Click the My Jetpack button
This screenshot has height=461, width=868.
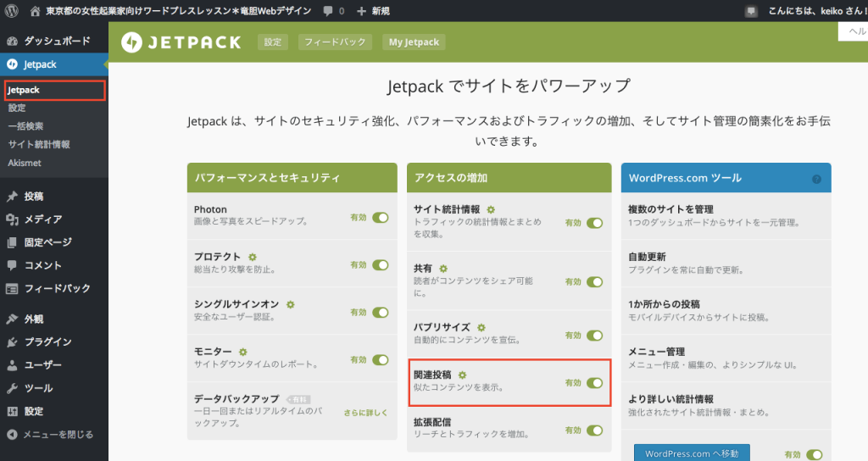[414, 42]
